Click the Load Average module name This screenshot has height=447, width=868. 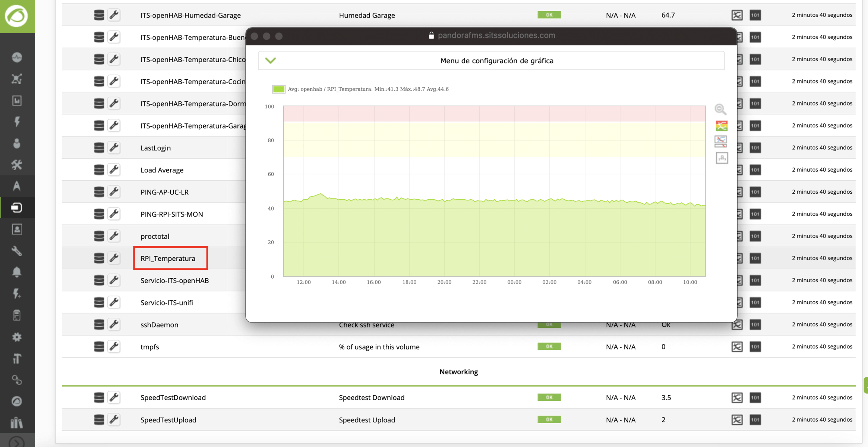(162, 170)
